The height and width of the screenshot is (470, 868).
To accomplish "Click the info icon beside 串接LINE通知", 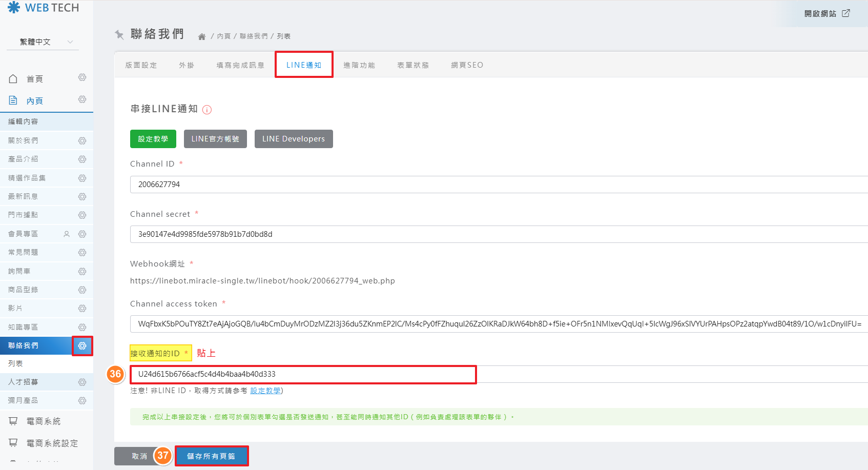I will point(207,110).
